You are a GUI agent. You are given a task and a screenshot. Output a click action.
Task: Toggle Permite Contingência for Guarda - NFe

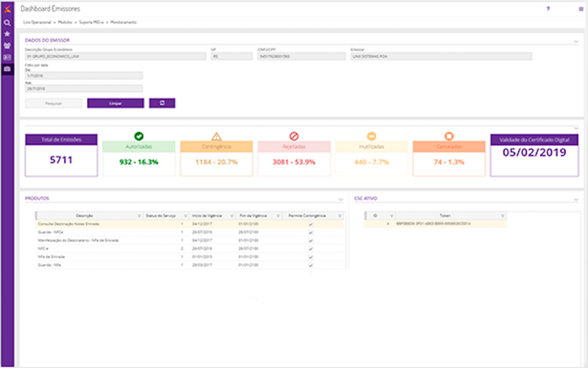[x=311, y=266]
